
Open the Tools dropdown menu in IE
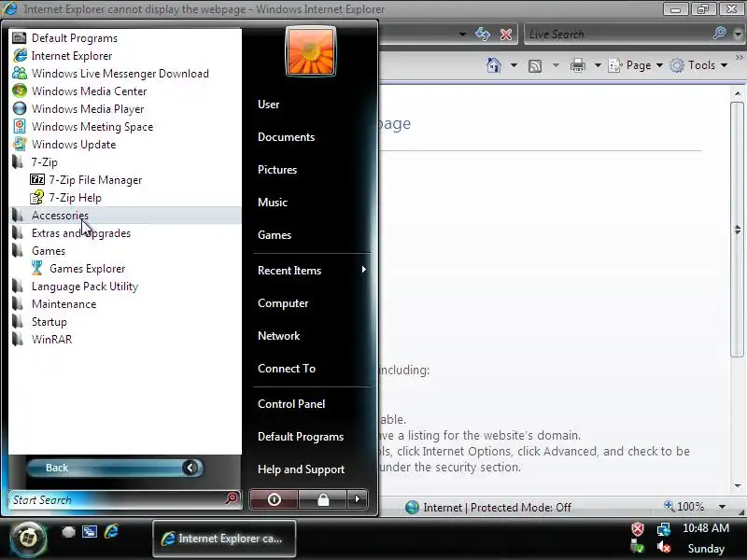(698, 65)
